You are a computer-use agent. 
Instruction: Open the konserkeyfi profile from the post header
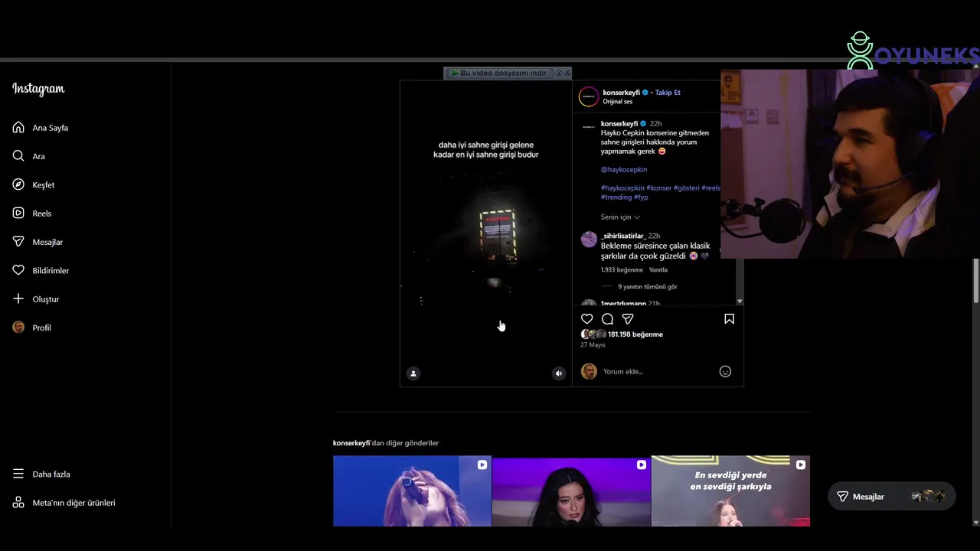point(621,93)
